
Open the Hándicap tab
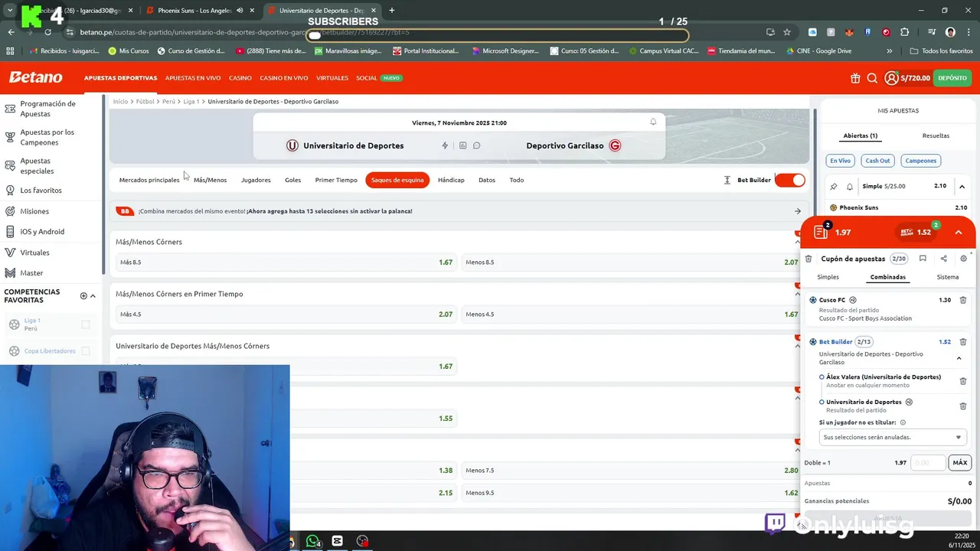(x=451, y=180)
